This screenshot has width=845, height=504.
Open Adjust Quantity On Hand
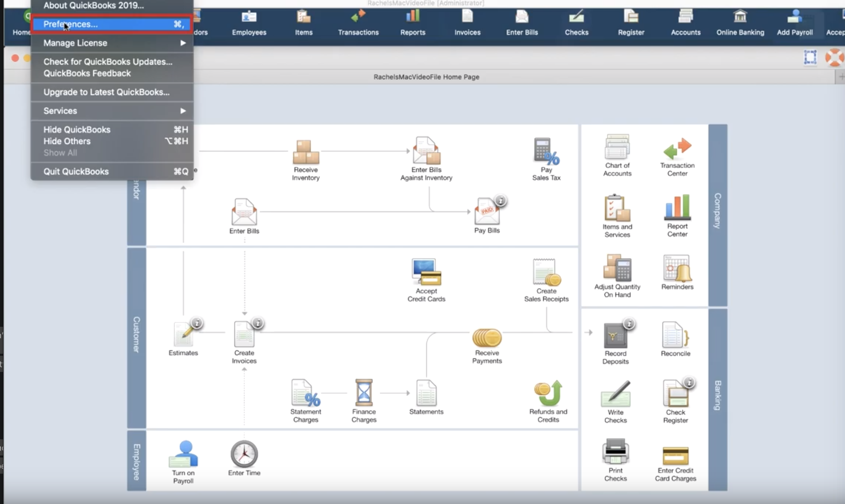point(617,276)
